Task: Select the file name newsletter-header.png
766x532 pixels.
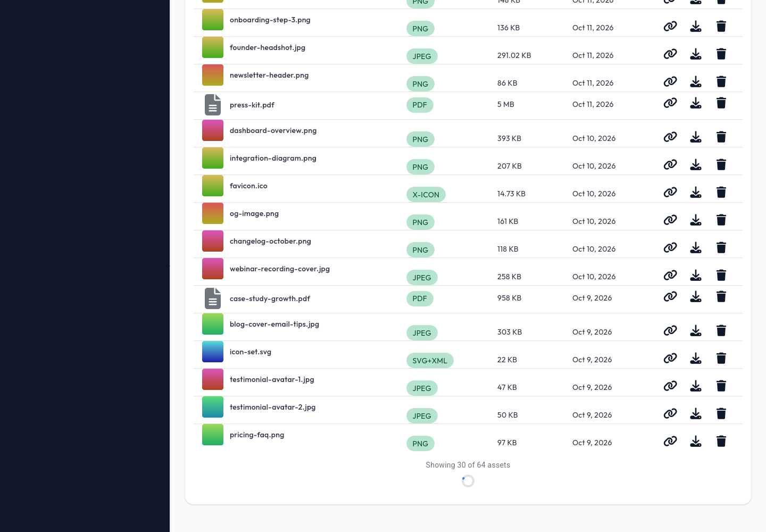Action: point(269,75)
